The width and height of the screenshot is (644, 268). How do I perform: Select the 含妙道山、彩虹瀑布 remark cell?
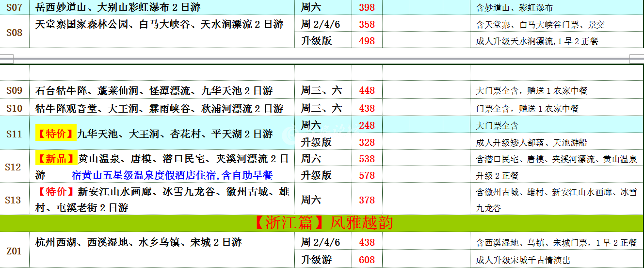pyautogui.click(x=514, y=8)
